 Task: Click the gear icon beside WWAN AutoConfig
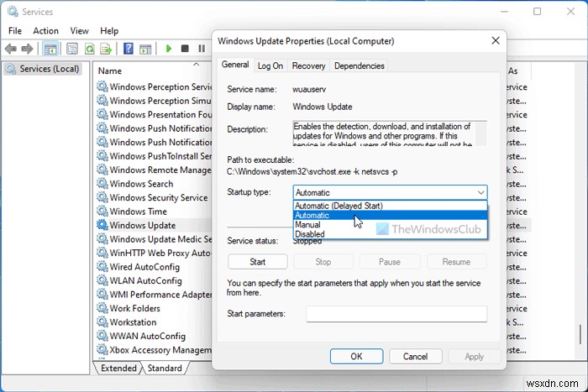click(102, 336)
